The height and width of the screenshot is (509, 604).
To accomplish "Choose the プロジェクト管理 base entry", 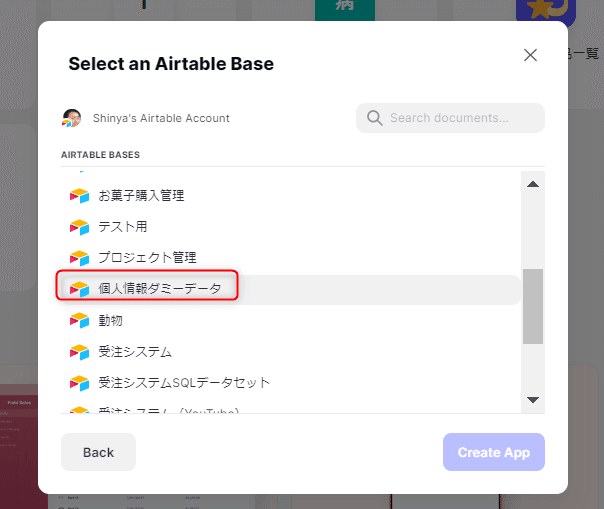I will (x=290, y=258).
